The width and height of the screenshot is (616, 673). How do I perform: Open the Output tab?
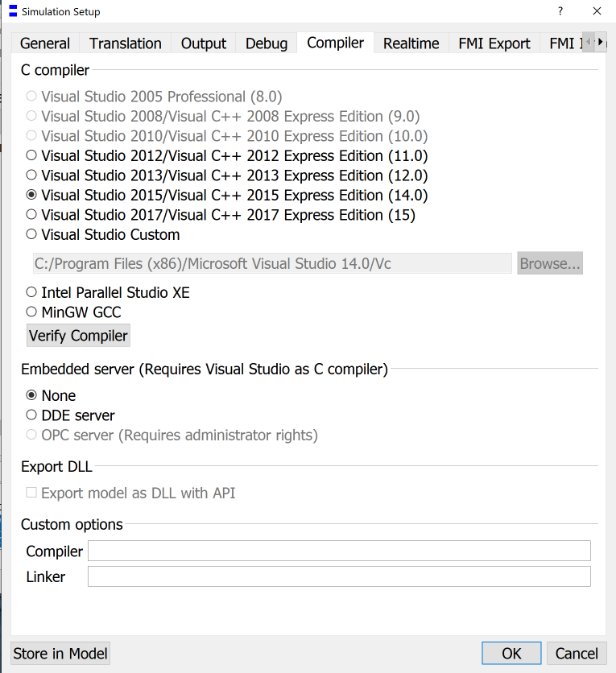204,43
